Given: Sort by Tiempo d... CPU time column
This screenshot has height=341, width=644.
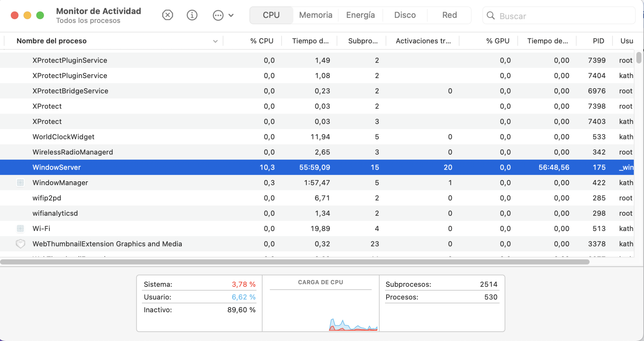Looking at the screenshot, I should click(310, 41).
